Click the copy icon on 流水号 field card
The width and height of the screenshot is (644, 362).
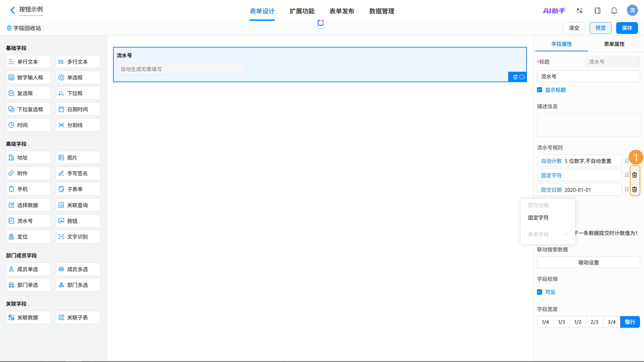click(x=522, y=77)
